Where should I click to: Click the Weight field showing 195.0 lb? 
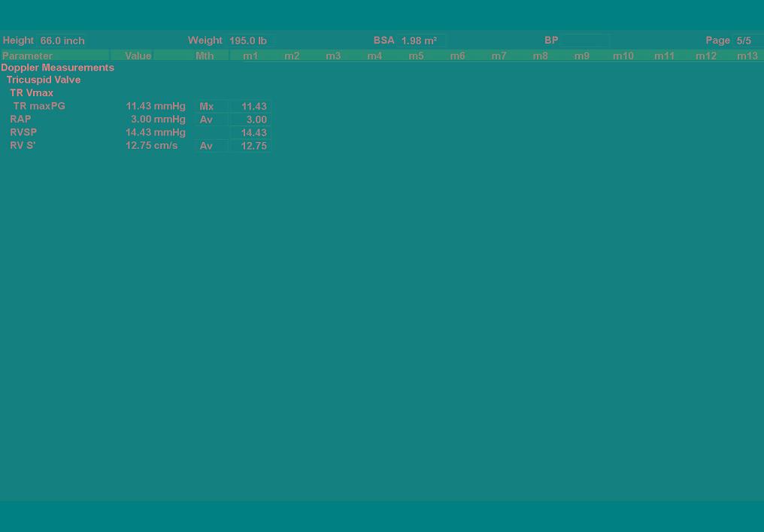pyautogui.click(x=248, y=41)
